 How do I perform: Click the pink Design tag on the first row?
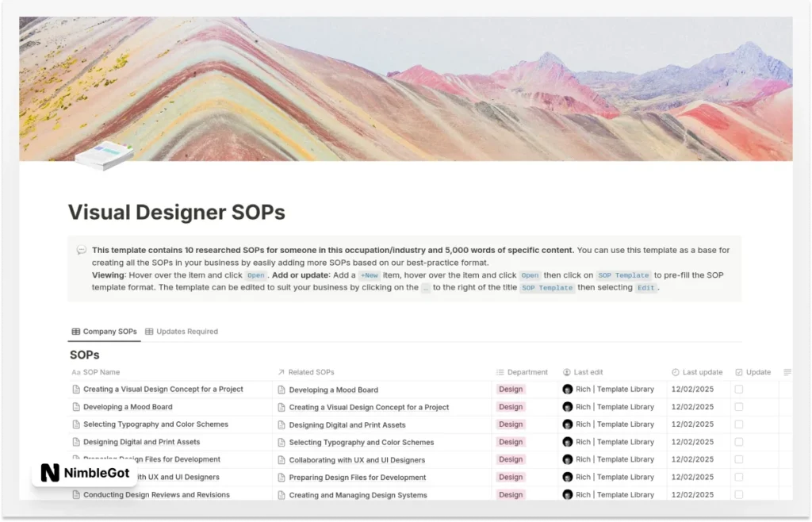point(511,389)
